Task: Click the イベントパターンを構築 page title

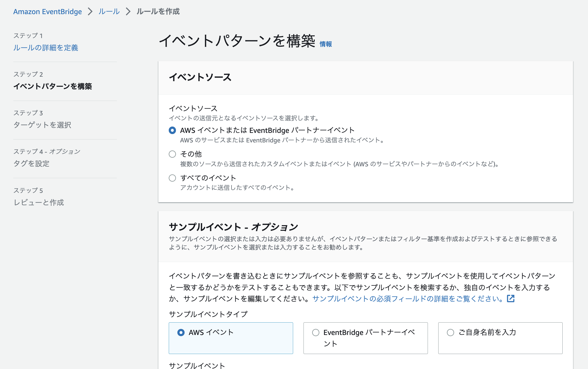Action: pyautogui.click(x=237, y=41)
